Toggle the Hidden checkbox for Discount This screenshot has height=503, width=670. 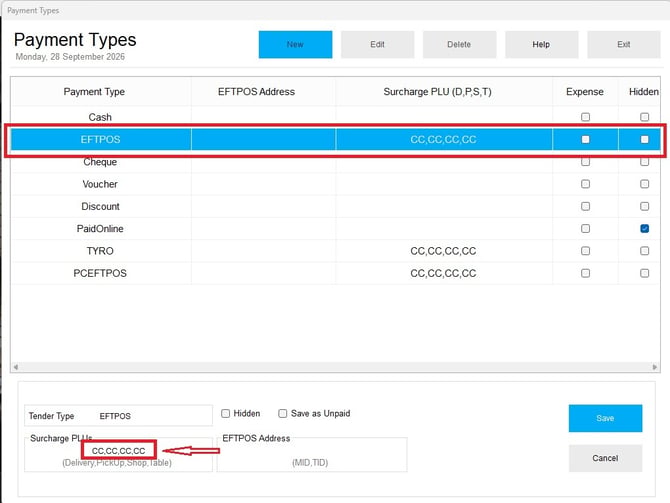pyautogui.click(x=644, y=206)
